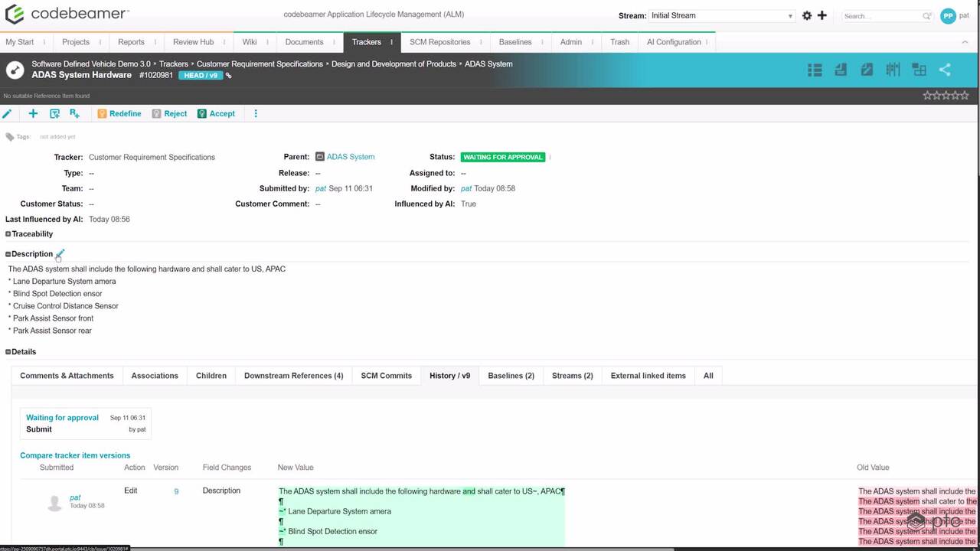Click the plus add-item toolbar icon
Viewport: 980px width, 551px height.
pyautogui.click(x=33, y=113)
